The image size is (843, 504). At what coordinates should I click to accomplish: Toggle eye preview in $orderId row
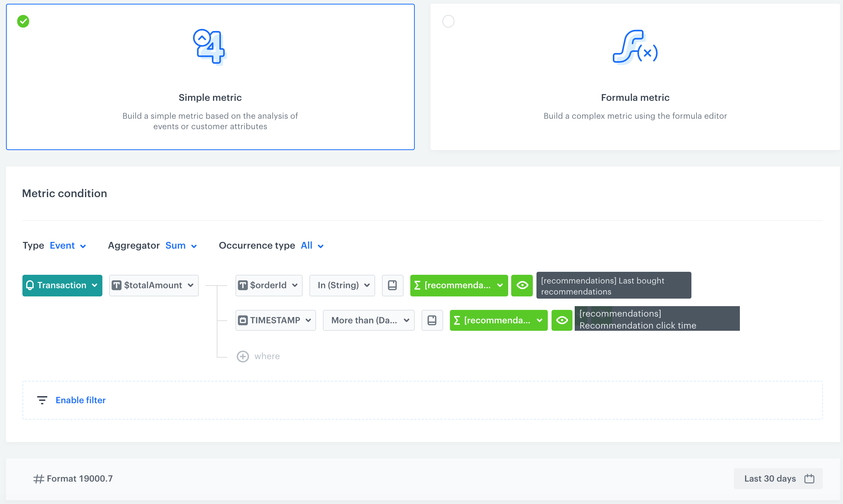[x=522, y=286]
